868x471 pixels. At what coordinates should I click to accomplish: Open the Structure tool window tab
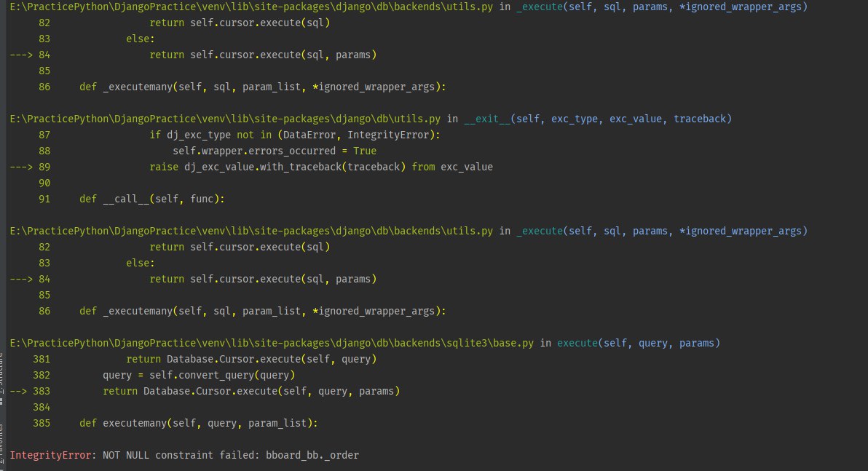[x=2, y=373]
